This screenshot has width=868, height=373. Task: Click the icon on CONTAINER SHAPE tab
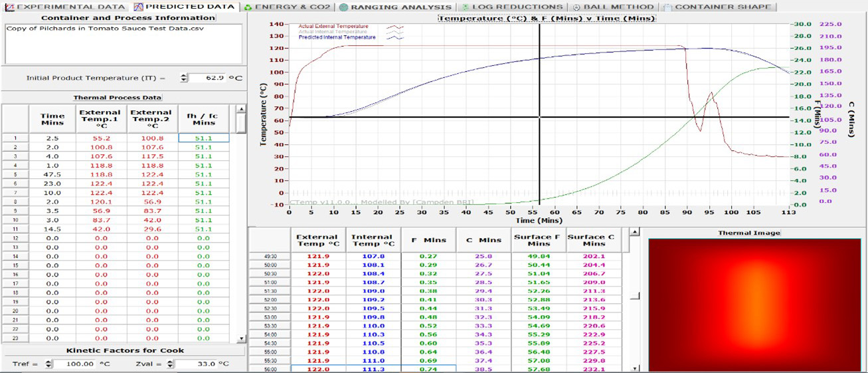[x=667, y=7]
